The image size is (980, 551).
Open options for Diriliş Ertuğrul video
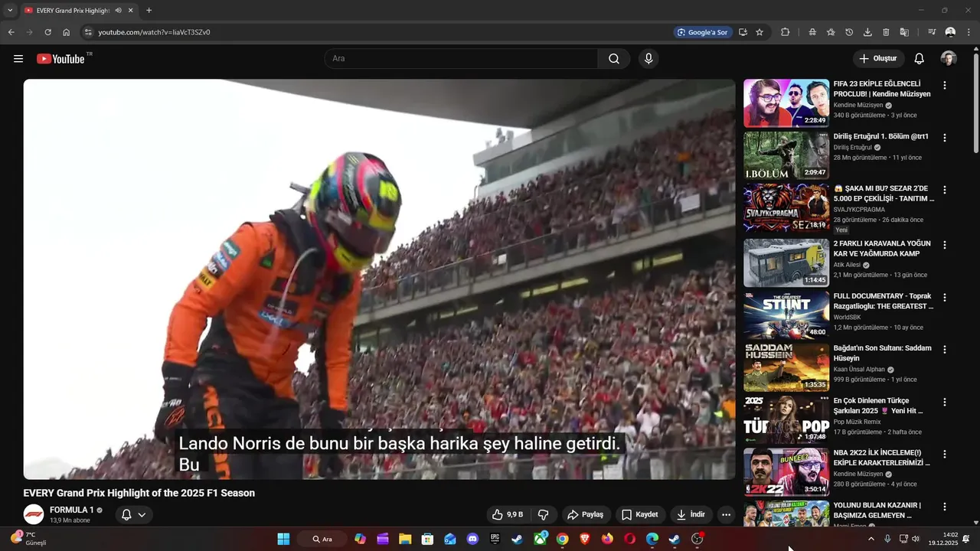[944, 138]
